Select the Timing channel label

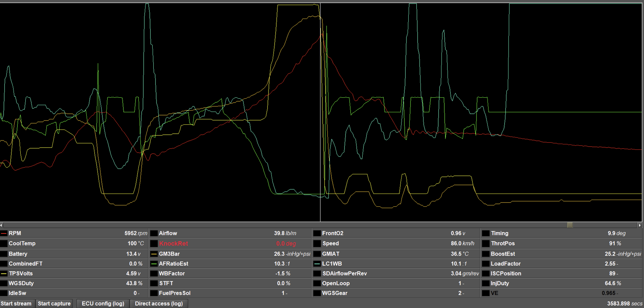tap(499, 233)
